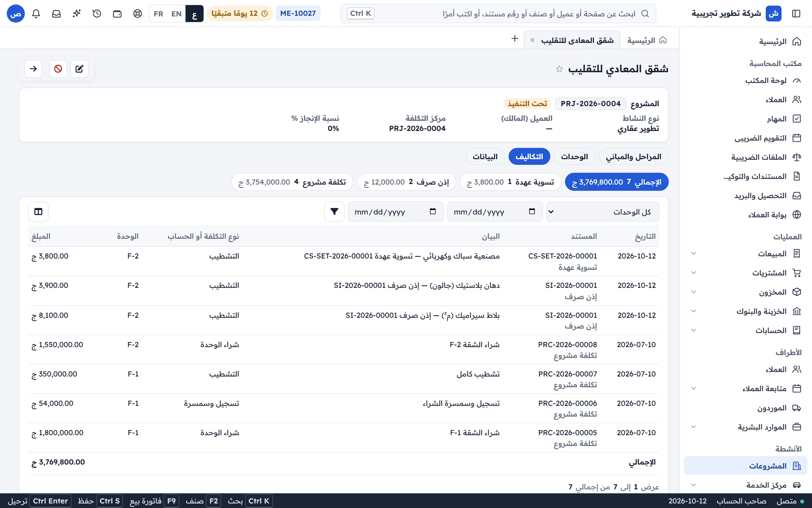Screen dimensions: 812x508
Task: Open الموردون in sidebar
Action: (x=746, y=408)
